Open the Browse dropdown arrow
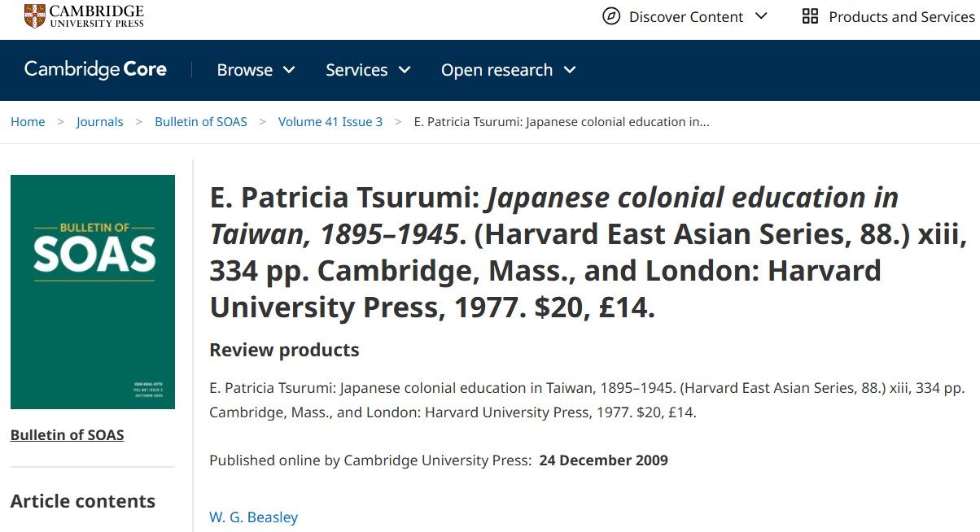Image resolution: width=980 pixels, height=532 pixels. point(289,71)
